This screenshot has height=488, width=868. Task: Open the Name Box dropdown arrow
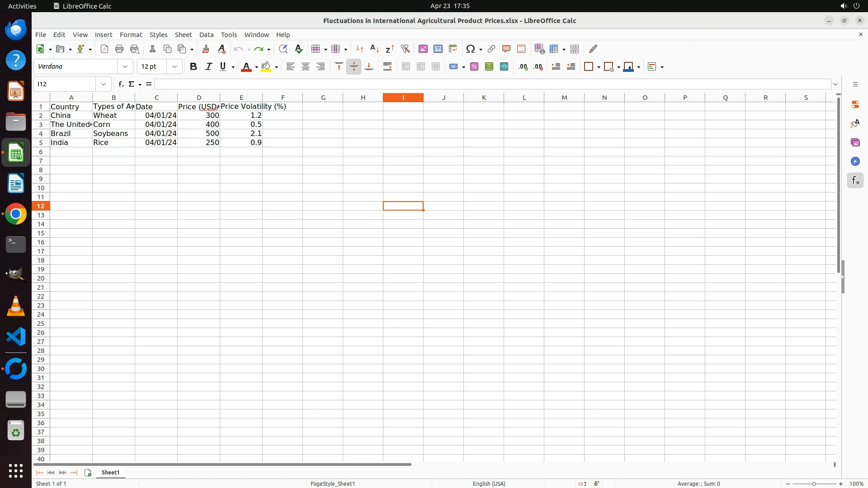104,84
